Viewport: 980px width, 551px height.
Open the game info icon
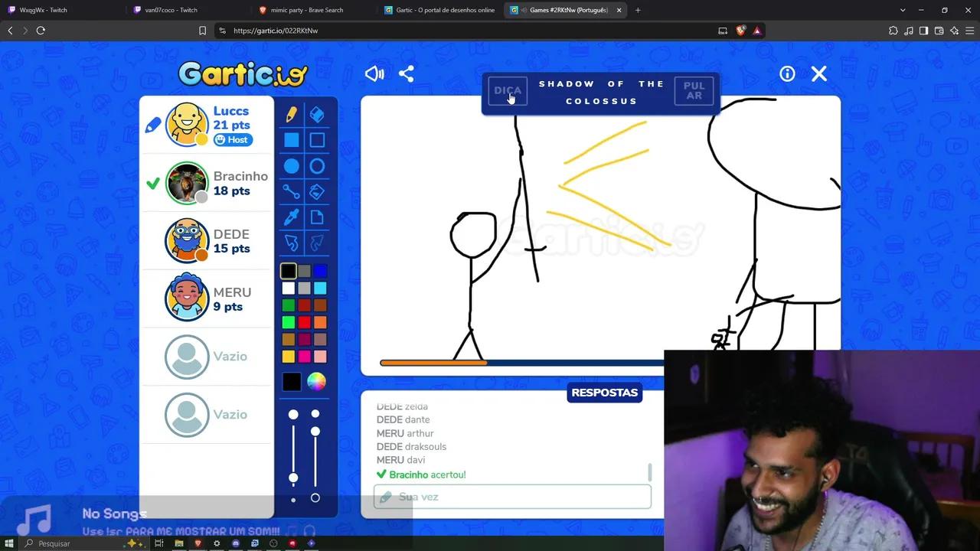(x=787, y=73)
